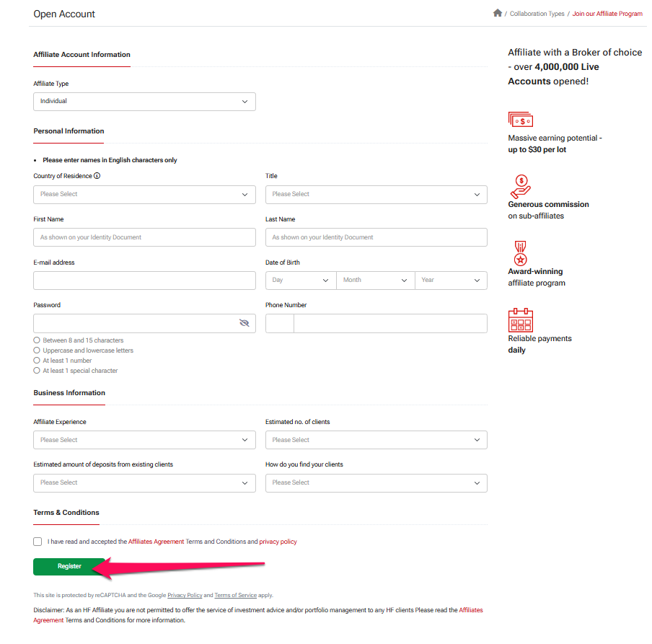This screenshot has height=644, width=652.
Task: Accept the Affiliates Agreement Terms checkbox
Action: (37, 541)
